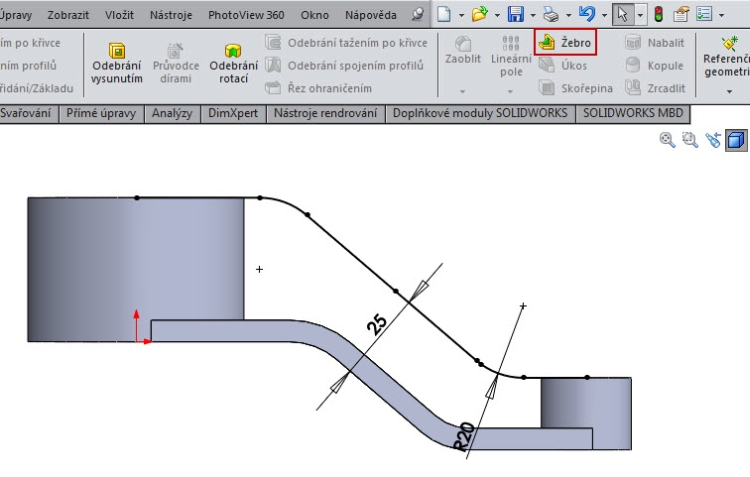Open SOLIDWORKS MBD tab
This screenshot has height=477, width=750.
[633, 113]
